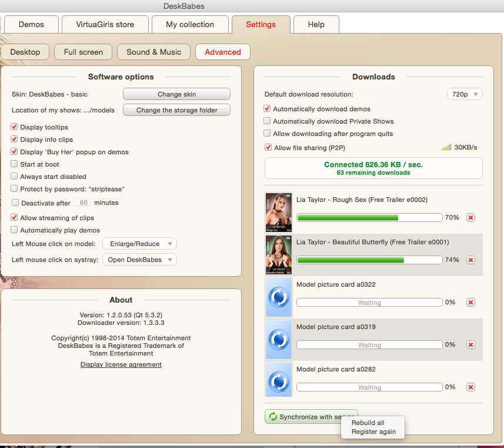Remove Model picture card a0322 from queue
The width and height of the screenshot is (504, 448).
(470, 303)
